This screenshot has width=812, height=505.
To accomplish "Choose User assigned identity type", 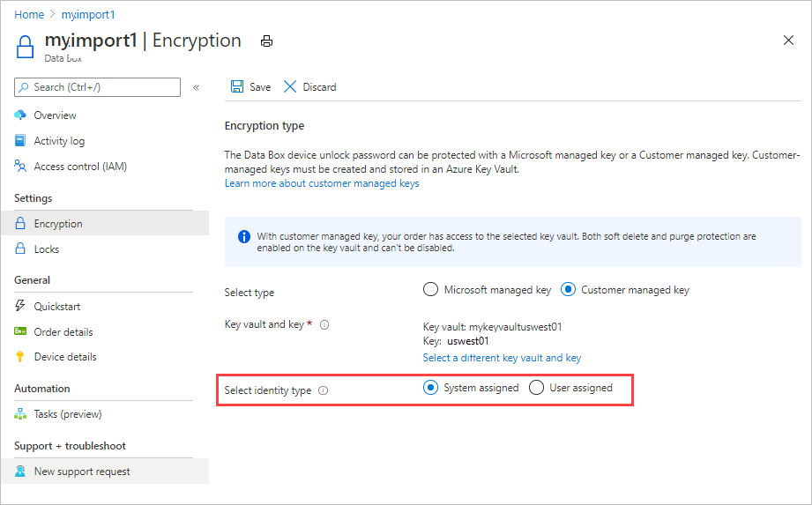I will (536, 388).
